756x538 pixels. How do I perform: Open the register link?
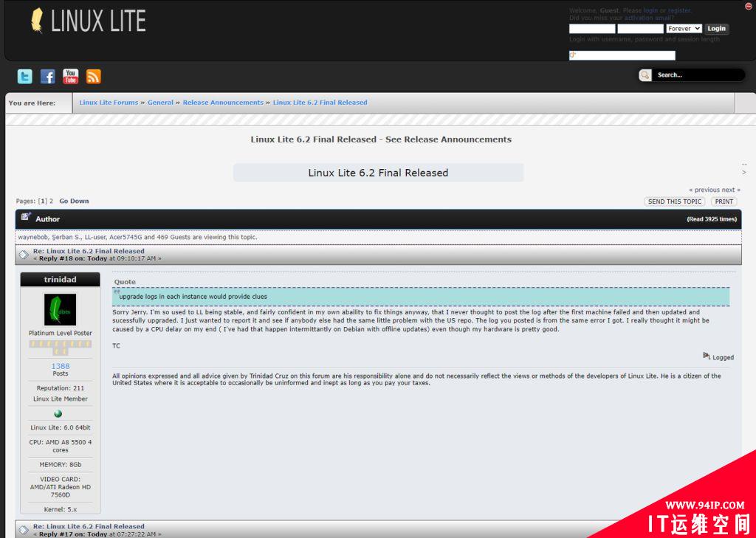679,10
